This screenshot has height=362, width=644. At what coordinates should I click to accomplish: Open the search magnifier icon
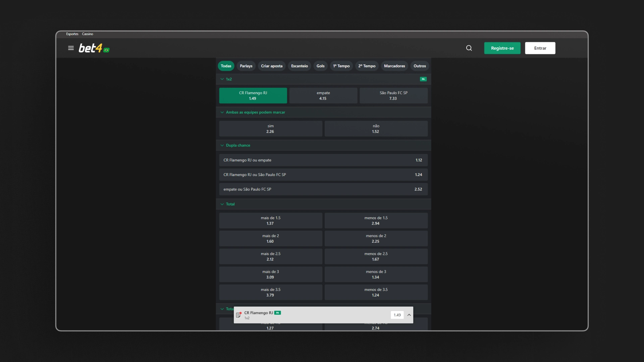click(469, 48)
